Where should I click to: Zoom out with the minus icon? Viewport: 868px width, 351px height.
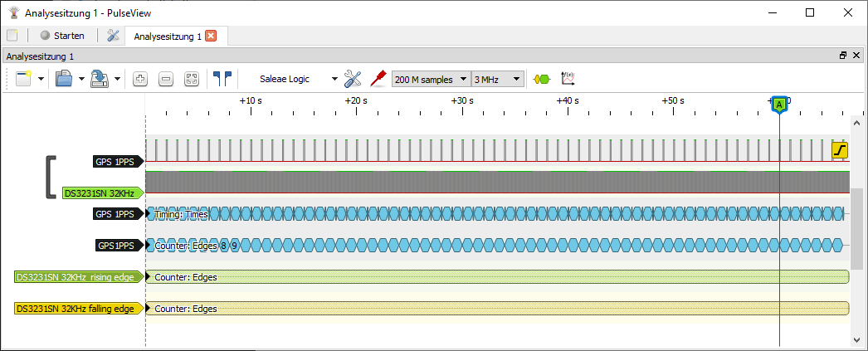(165, 80)
